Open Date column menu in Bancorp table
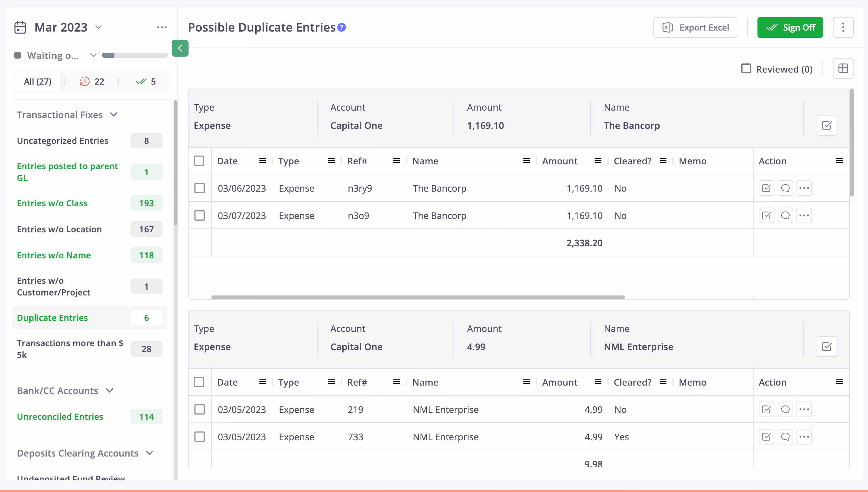 262,161
